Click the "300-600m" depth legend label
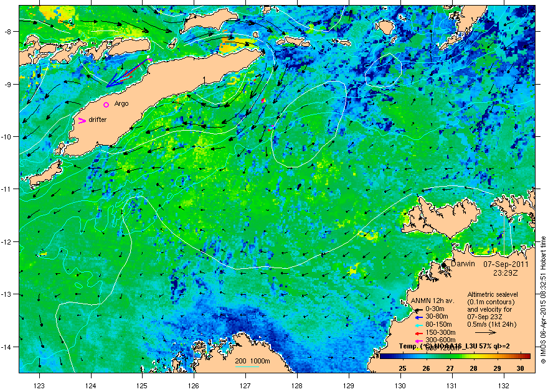This screenshot has width=548, height=392. (441, 340)
